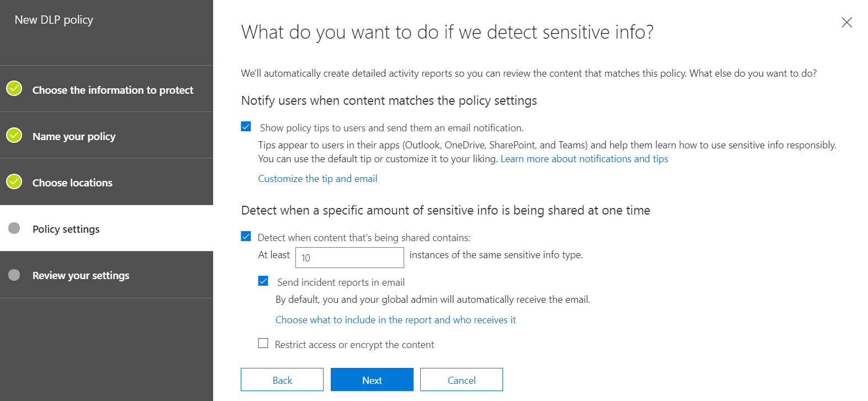Click the instances count input field showing 10

pos(349,257)
